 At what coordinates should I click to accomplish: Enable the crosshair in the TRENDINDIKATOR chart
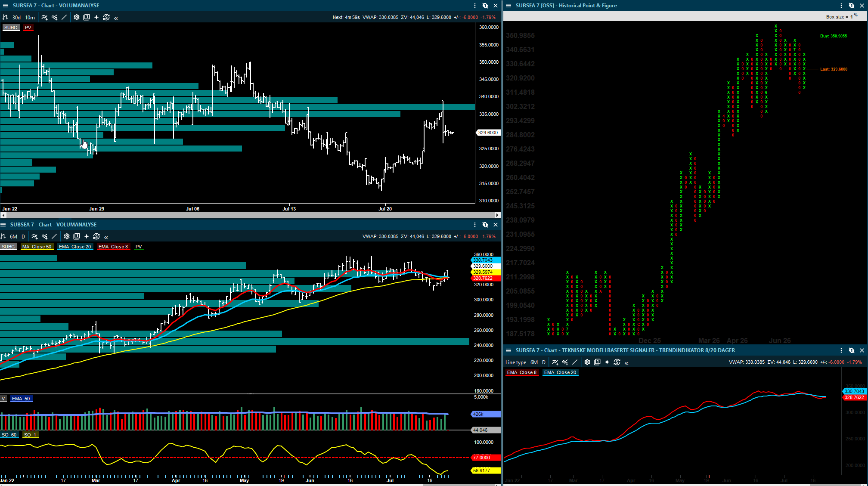coord(607,362)
